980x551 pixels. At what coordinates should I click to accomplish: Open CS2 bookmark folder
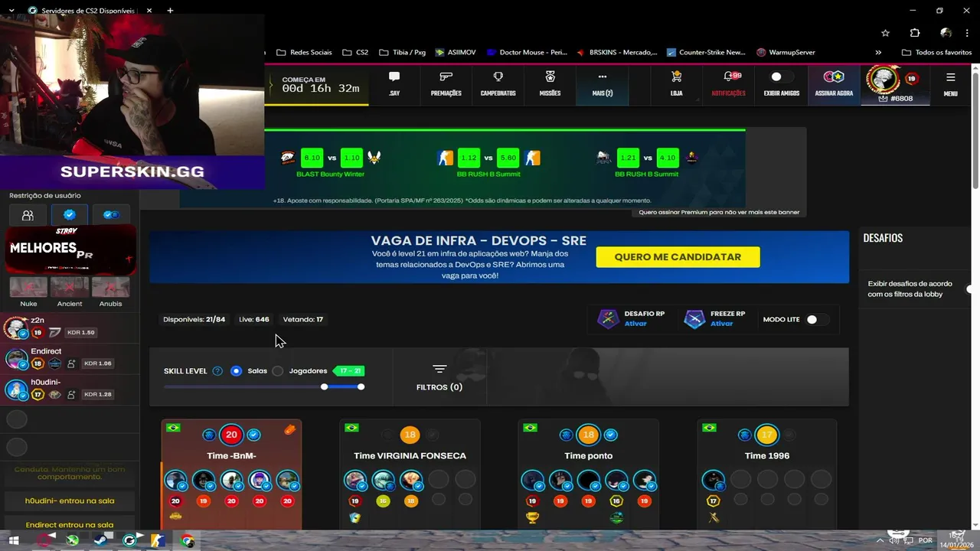pyautogui.click(x=355, y=53)
